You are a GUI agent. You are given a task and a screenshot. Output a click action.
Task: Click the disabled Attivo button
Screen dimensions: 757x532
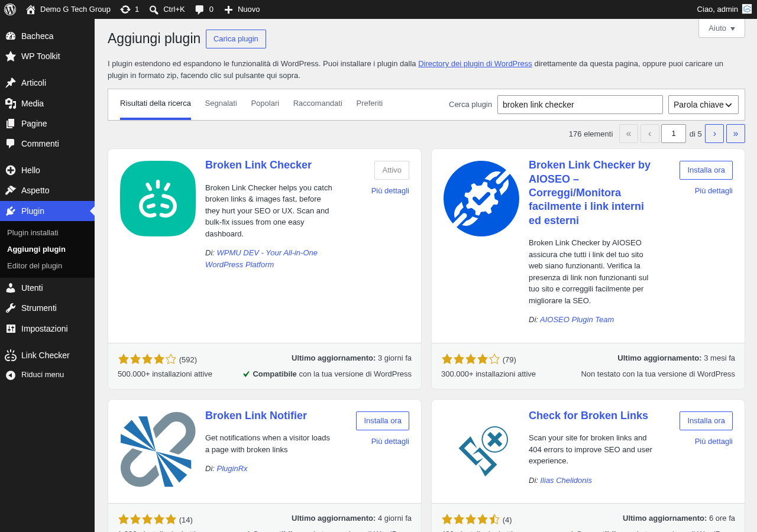click(x=392, y=170)
